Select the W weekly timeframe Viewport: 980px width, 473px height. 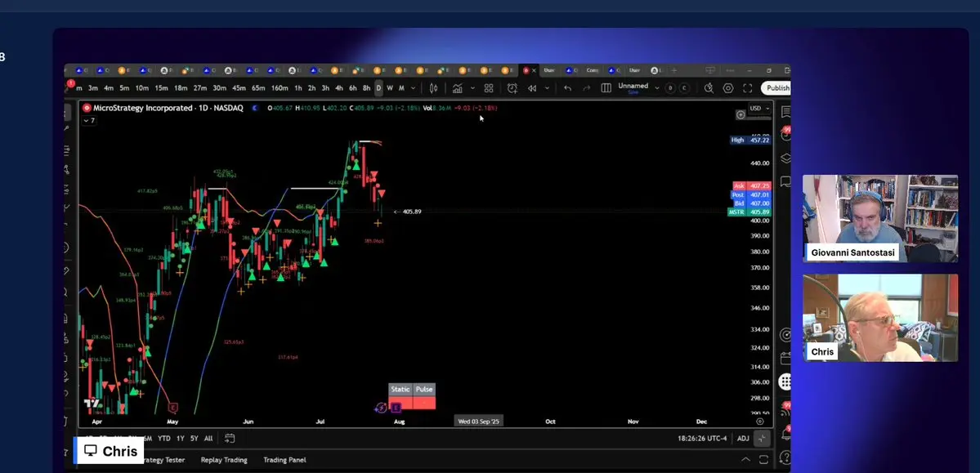point(389,88)
